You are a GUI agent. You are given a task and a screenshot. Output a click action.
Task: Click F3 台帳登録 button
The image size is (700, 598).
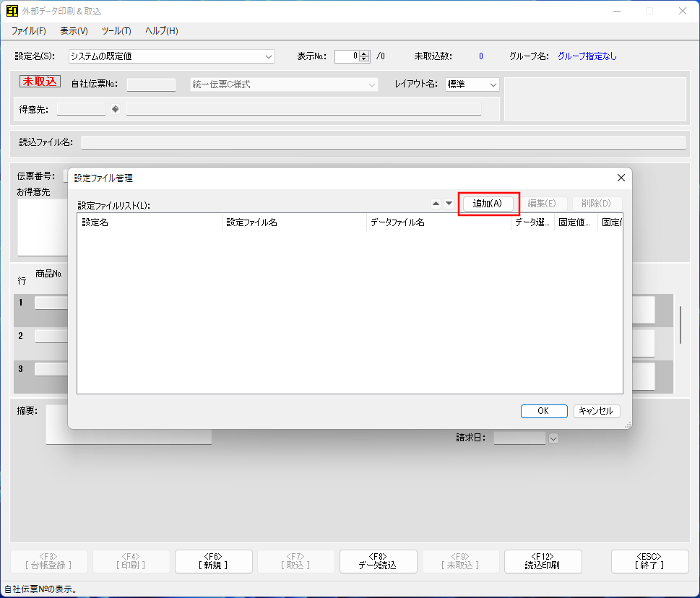point(48,561)
